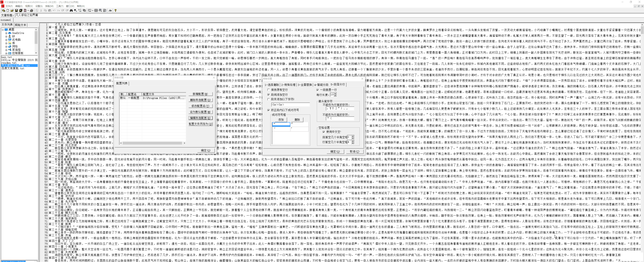Click the Copy toolbar icon
The height and width of the screenshot is (262, 644).
pos(46,10)
